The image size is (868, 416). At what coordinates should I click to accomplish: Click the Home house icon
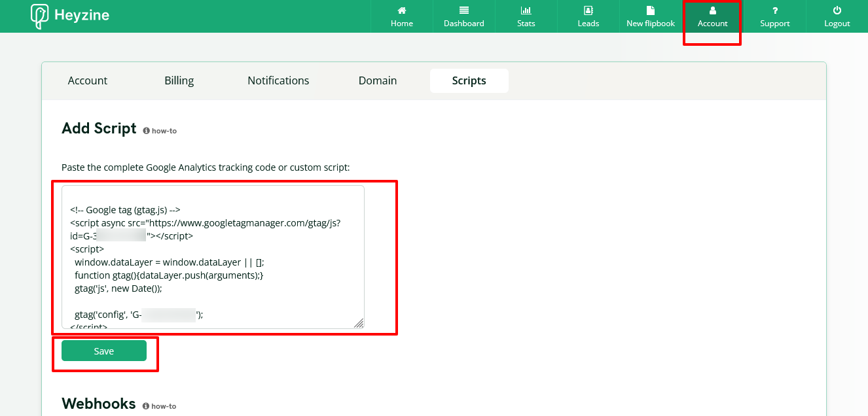(402, 10)
